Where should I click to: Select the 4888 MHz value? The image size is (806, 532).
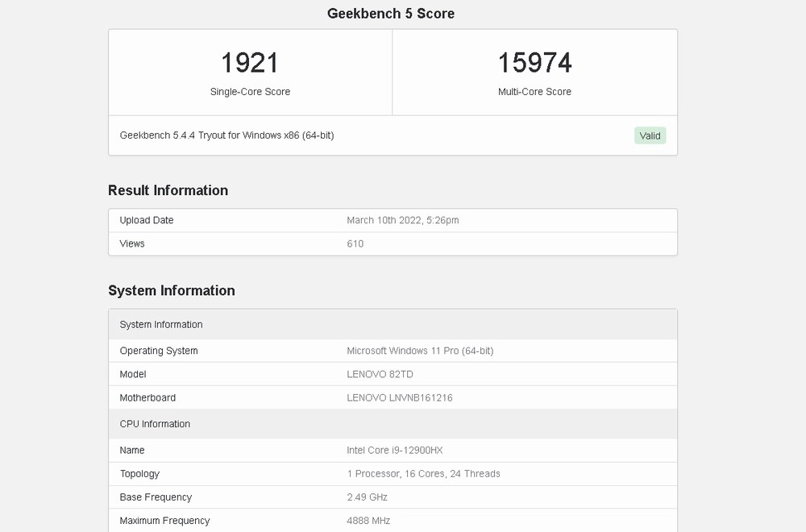[x=368, y=521]
